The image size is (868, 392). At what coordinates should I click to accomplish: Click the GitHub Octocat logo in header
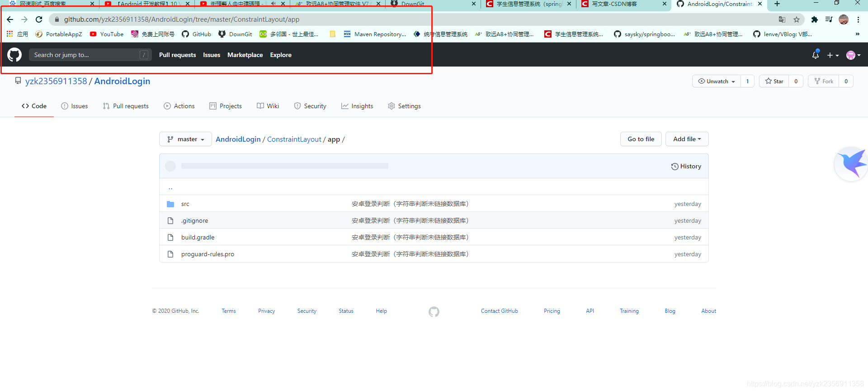point(14,55)
